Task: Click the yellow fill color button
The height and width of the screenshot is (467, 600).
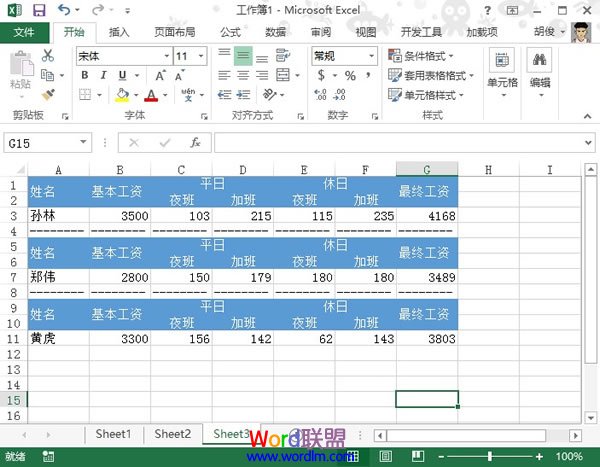Action: click(122, 95)
